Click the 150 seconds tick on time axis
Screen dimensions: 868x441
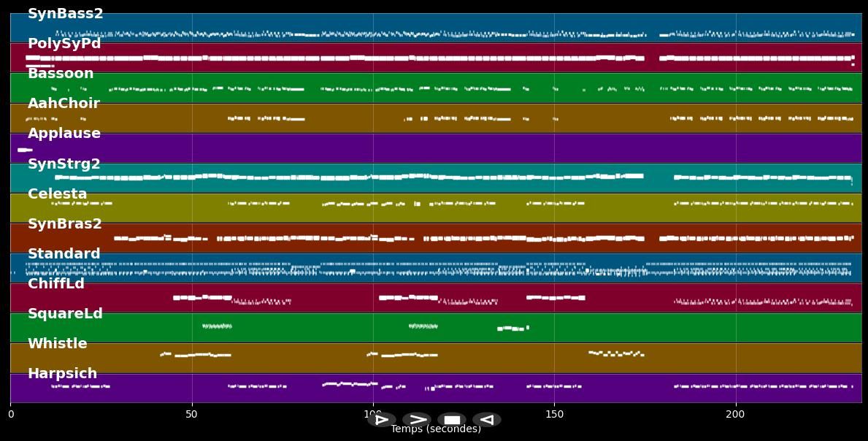[554, 414]
